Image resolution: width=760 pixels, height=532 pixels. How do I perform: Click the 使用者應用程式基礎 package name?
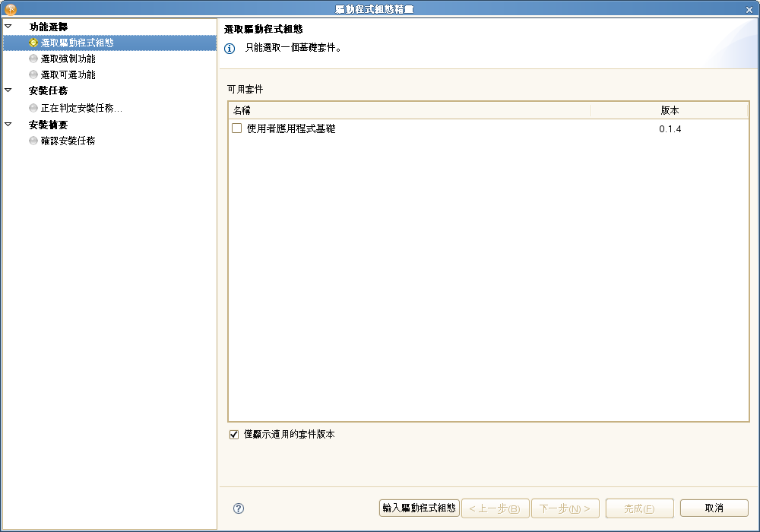[x=291, y=128]
